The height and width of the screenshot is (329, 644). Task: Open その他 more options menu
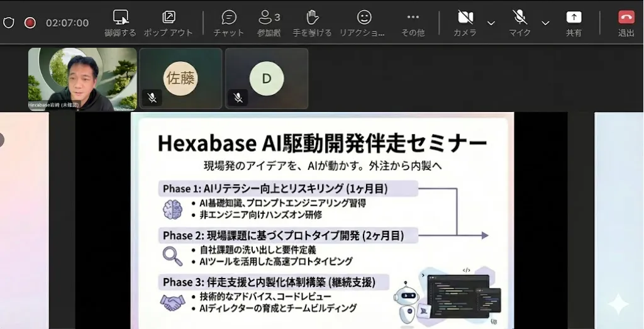point(413,23)
